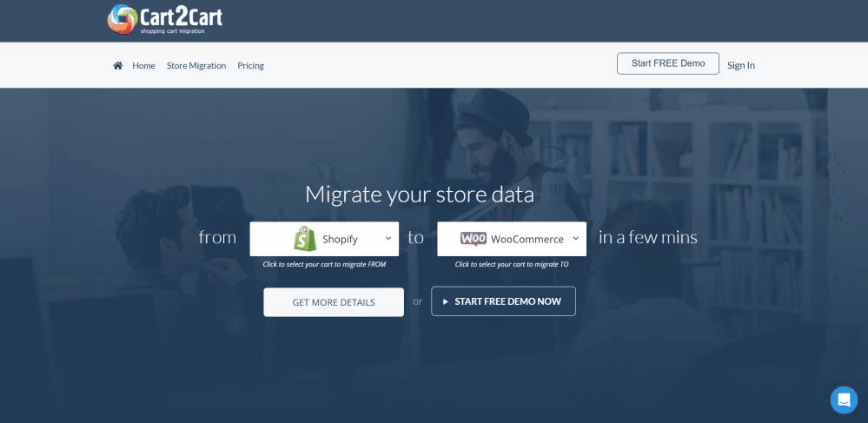
Task: Click the Cart2Cart logo
Action: click(164, 19)
